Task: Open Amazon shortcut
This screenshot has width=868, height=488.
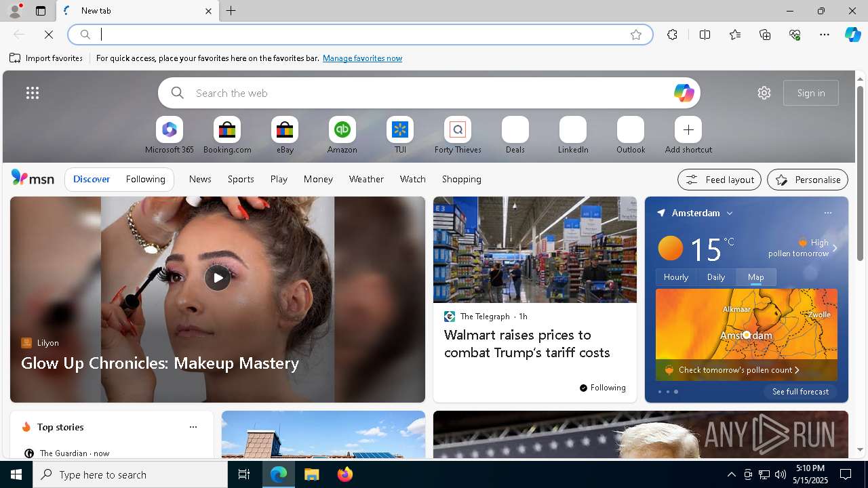Action: pyautogui.click(x=342, y=136)
